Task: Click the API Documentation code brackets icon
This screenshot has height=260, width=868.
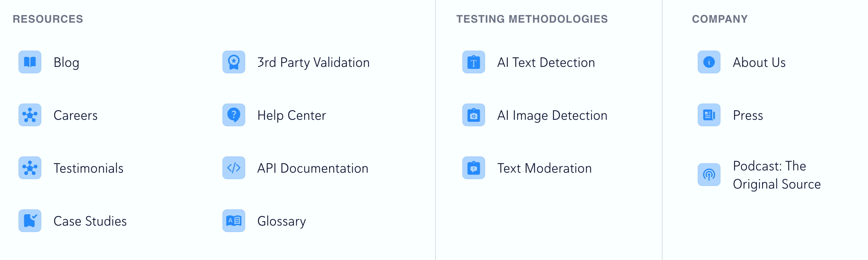Action: (x=234, y=168)
